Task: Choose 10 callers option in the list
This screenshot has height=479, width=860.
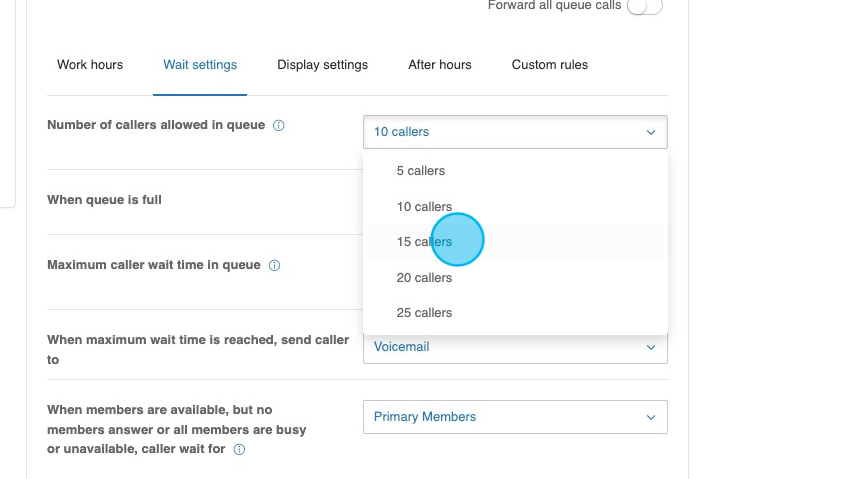Action: point(424,207)
